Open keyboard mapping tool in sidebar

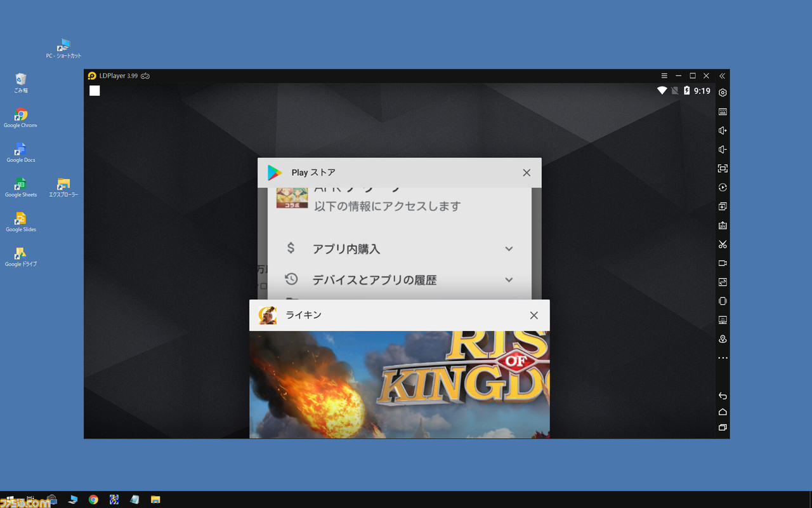(723, 112)
